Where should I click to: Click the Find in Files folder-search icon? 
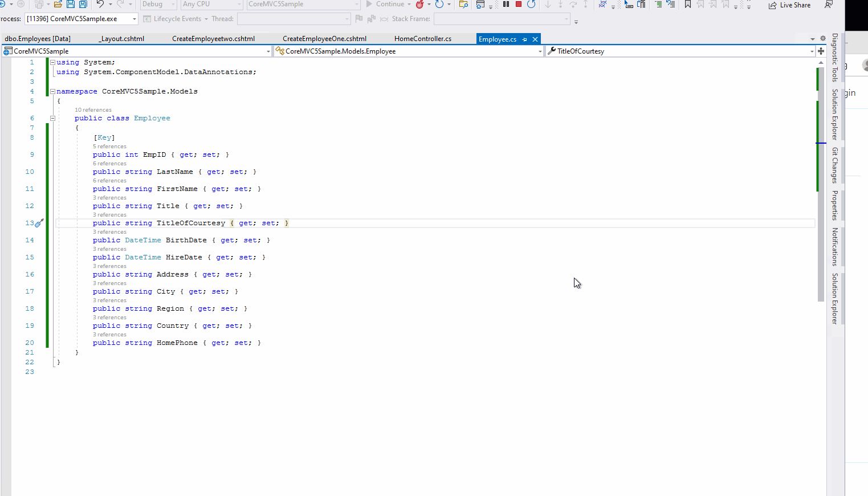click(464, 4)
